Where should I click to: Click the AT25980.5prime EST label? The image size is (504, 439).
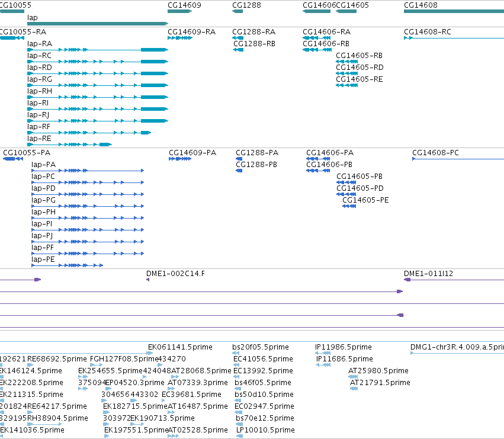(x=378, y=371)
